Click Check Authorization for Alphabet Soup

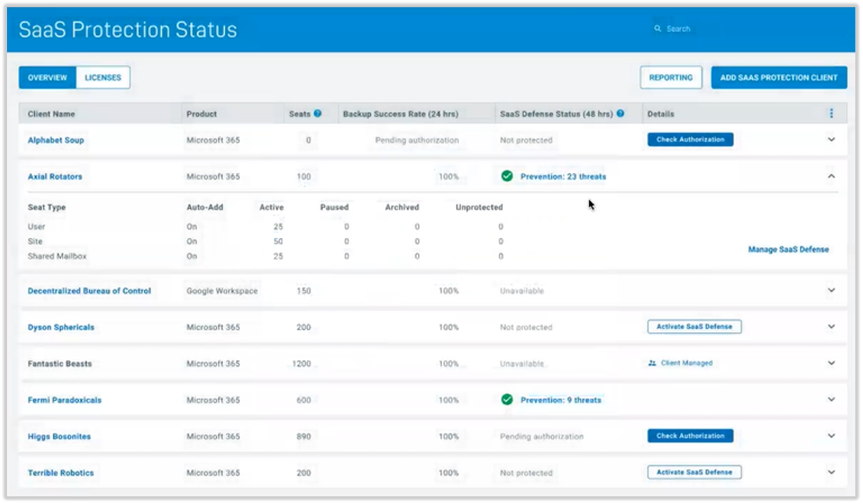point(690,139)
